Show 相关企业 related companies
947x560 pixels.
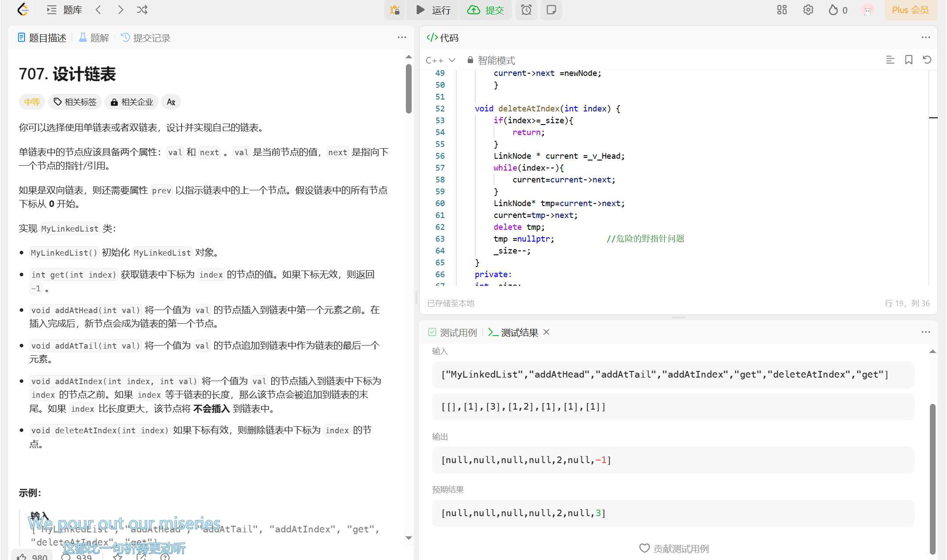click(132, 102)
